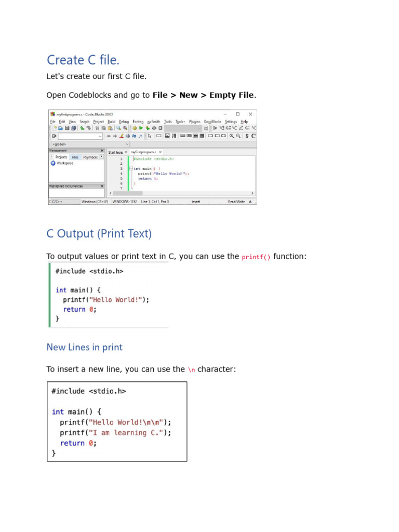Click the Debug/Continue play icon
Viewport: 399px width, 532px height.
pyautogui.click(x=215, y=128)
